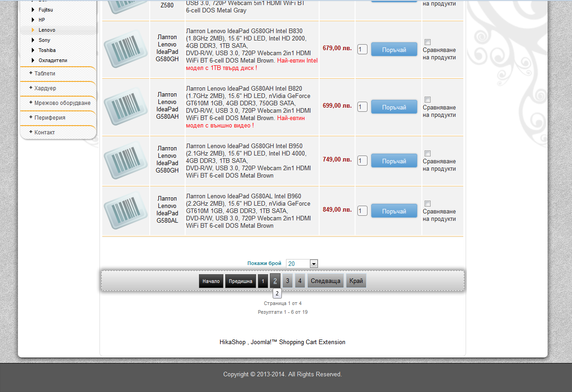The width and height of the screenshot is (572, 392).
Task: Open the HP laptops category
Action: (x=42, y=20)
